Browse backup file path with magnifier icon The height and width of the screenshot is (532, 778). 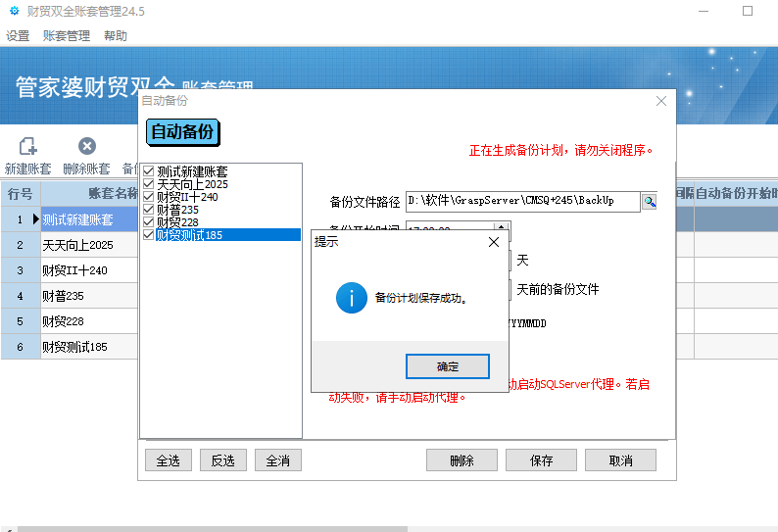coord(650,202)
